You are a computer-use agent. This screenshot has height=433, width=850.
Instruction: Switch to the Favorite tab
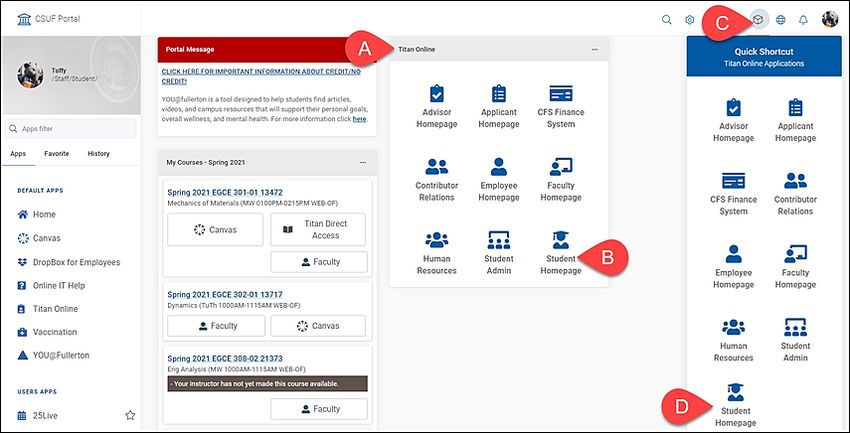[56, 154]
